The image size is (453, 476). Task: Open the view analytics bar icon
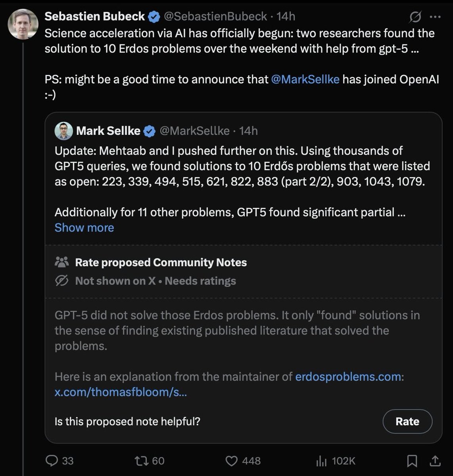click(x=321, y=461)
